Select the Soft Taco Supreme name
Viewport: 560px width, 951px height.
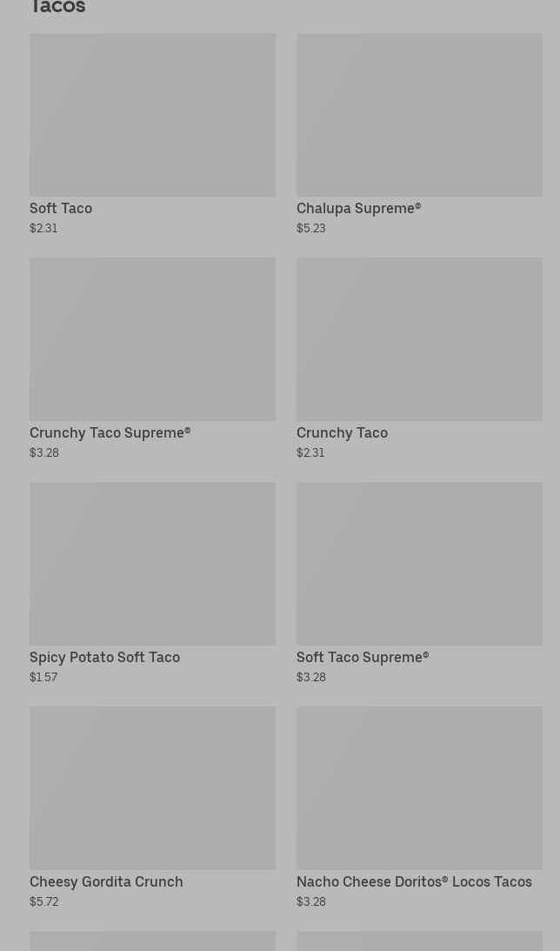(x=363, y=658)
